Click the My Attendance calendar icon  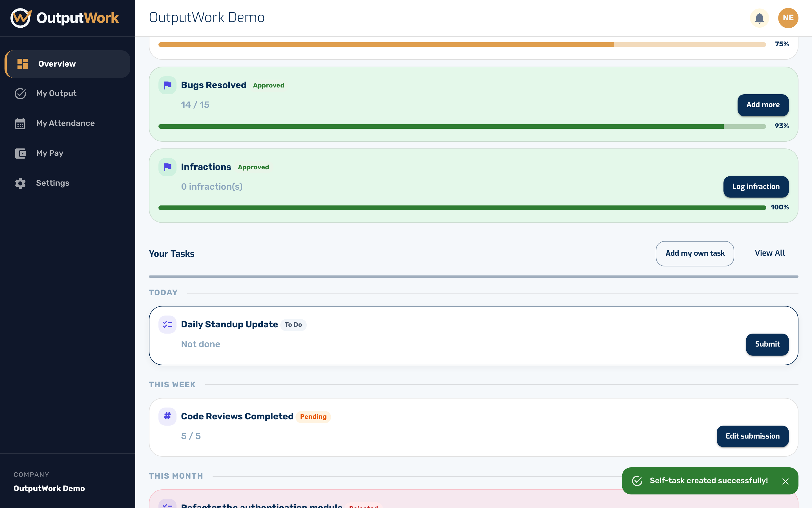pyautogui.click(x=20, y=123)
